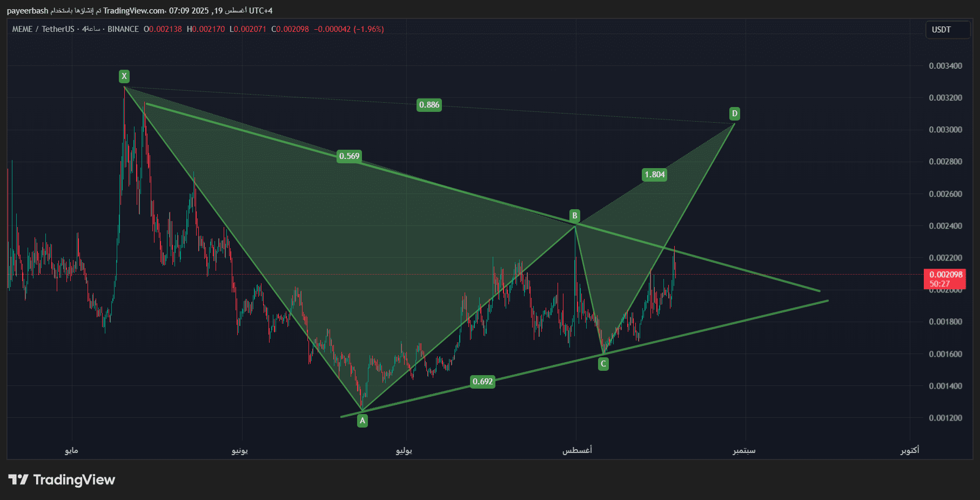Image resolution: width=980 pixels, height=500 pixels.
Task: Open the USDT currency selector
Action: click(947, 30)
